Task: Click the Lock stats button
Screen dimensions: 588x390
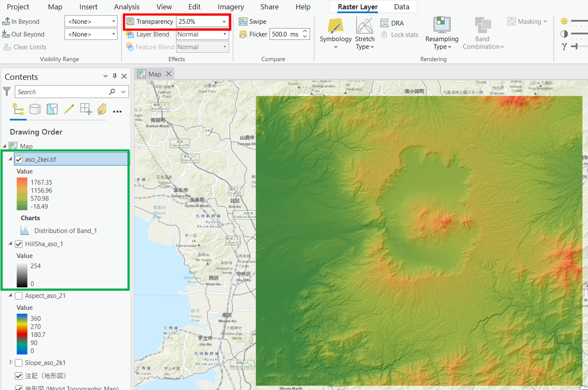Action: 400,35
